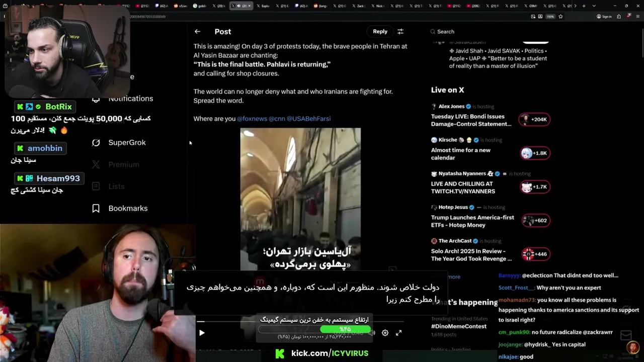
Task: Click the +446 listeners badge
Action: pyautogui.click(x=535, y=254)
